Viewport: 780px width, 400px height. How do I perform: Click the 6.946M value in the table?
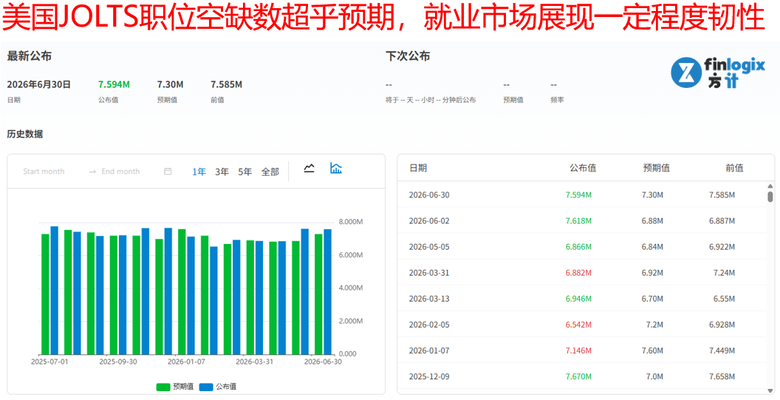coord(579,299)
